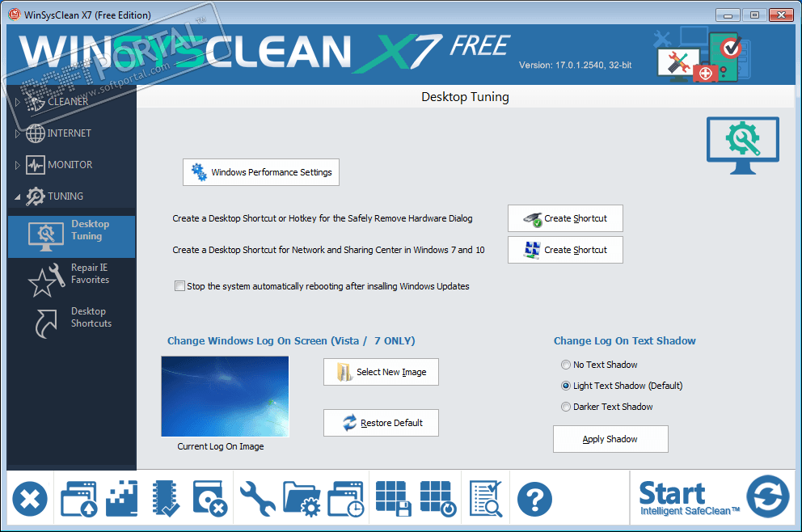Expand the Cleaner section arrow
This screenshot has height=532, width=802.
18,103
